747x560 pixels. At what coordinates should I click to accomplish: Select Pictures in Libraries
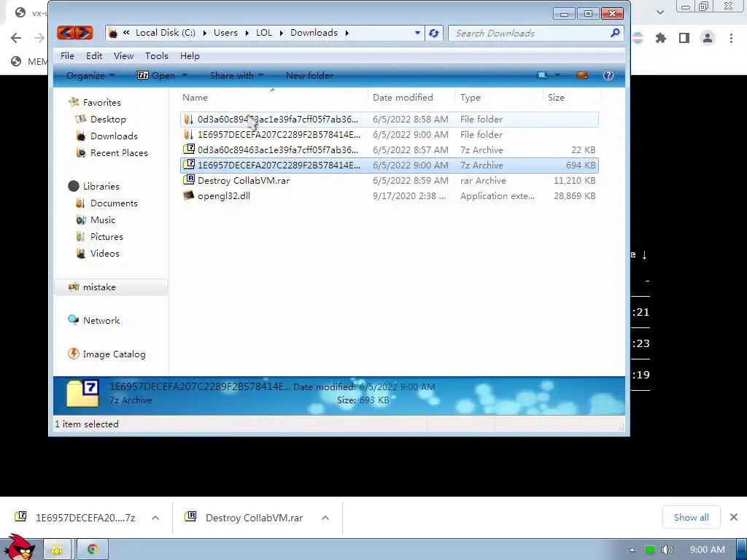[107, 237]
